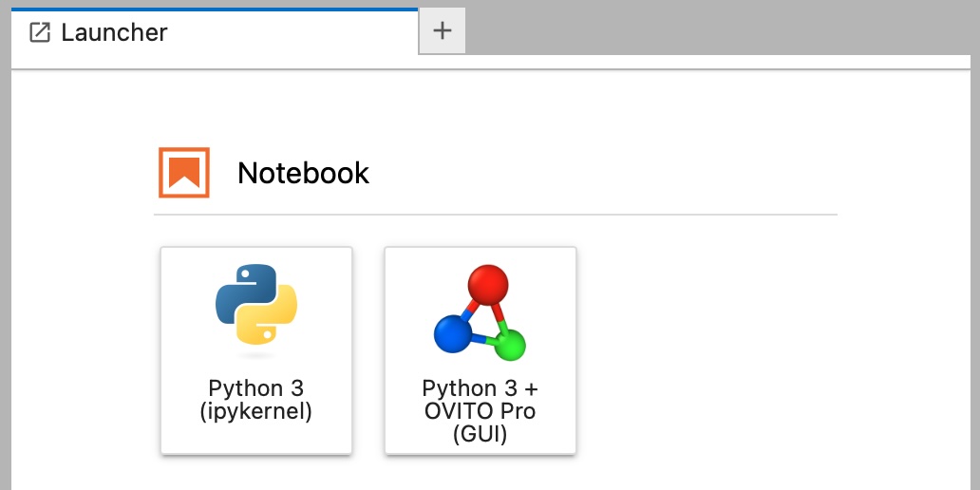
Task: Click the Launcher tab's pop-out icon
Action: click(40, 32)
